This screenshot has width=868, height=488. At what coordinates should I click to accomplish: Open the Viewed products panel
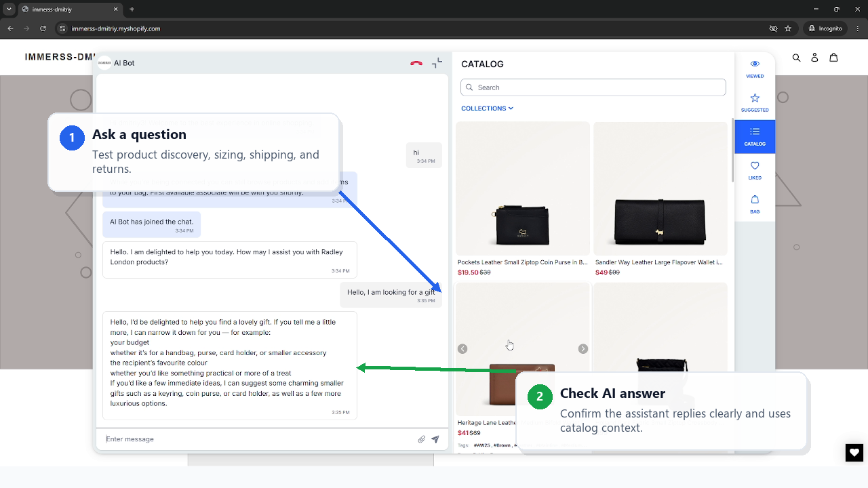755,69
